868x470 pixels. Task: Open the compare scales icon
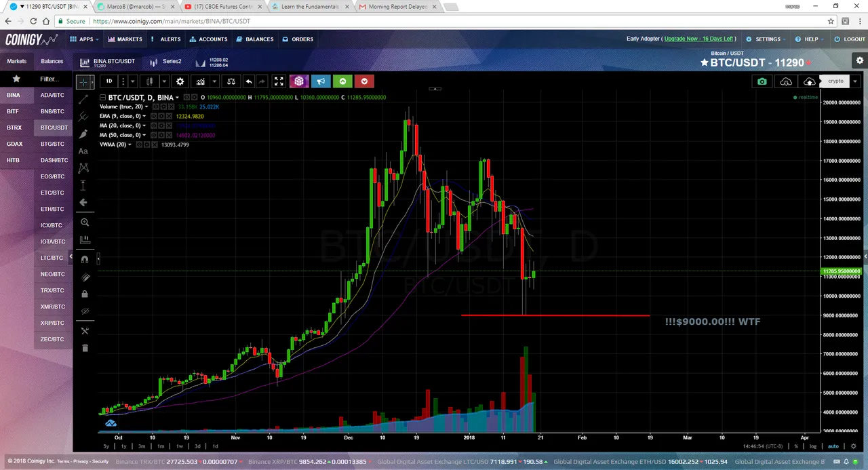tap(231, 81)
